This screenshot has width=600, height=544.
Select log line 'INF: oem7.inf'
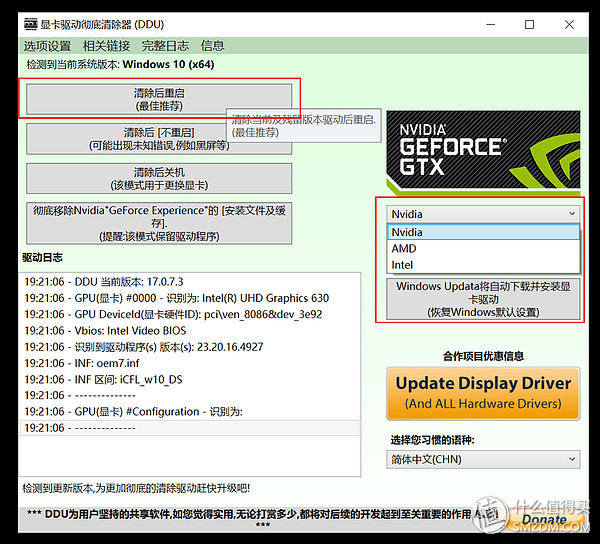pyautogui.click(x=190, y=363)
